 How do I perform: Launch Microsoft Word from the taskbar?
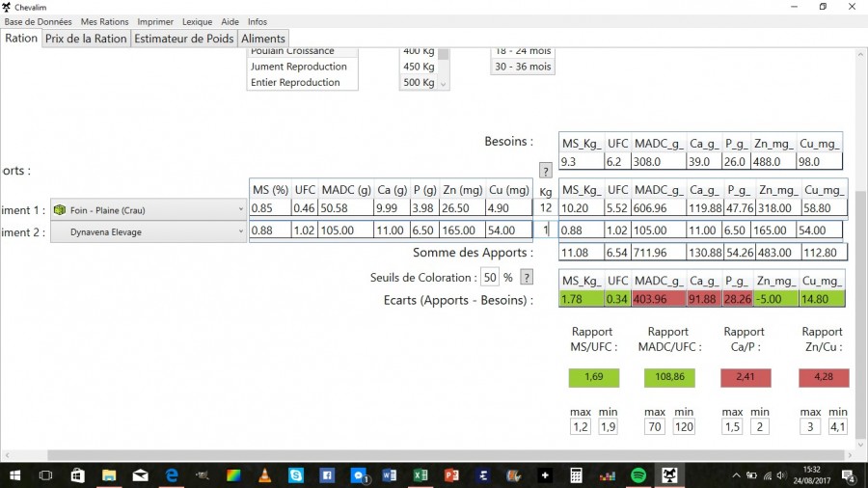click(390, 475)
